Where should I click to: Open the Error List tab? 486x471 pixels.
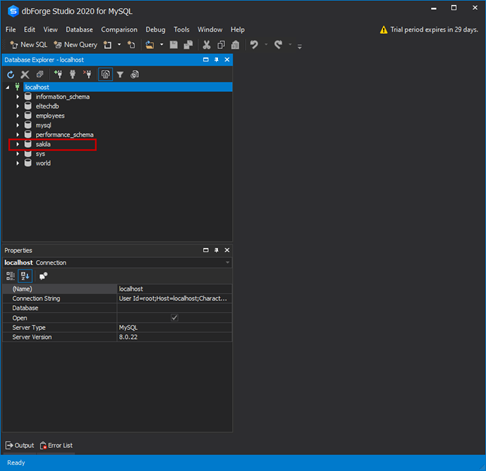pyautogui.click(x=56, y=445)
